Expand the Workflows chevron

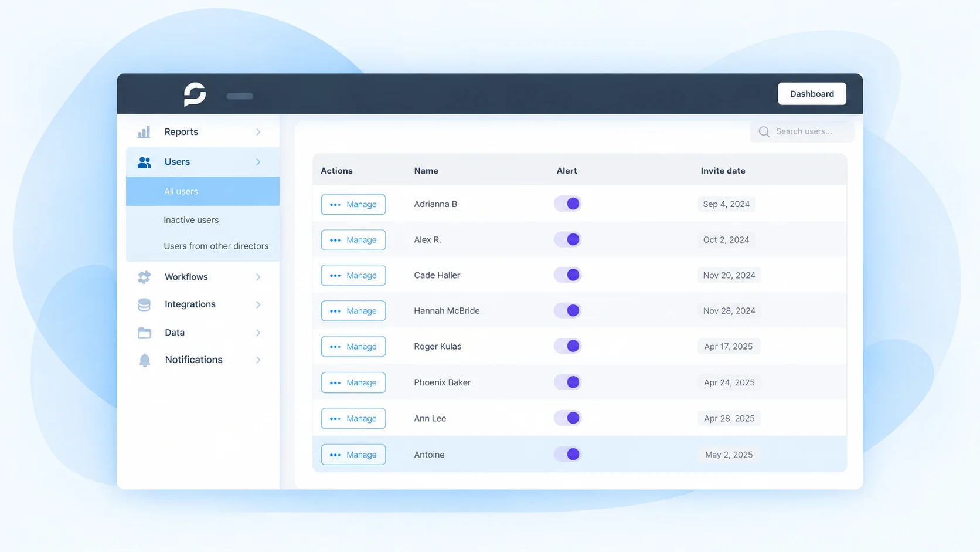258,277
